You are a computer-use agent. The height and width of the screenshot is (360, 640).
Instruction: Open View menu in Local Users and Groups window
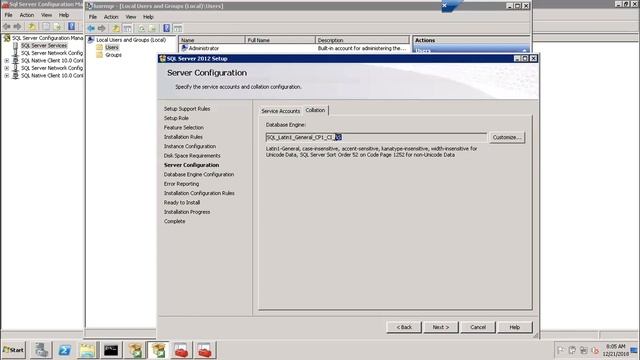131,17
